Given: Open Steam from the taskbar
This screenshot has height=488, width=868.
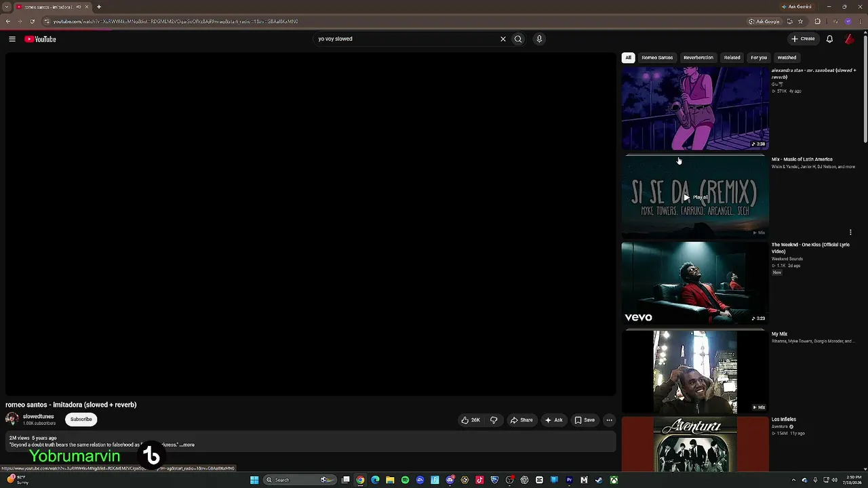Looking at the screenshot, I should coord(599,480).
